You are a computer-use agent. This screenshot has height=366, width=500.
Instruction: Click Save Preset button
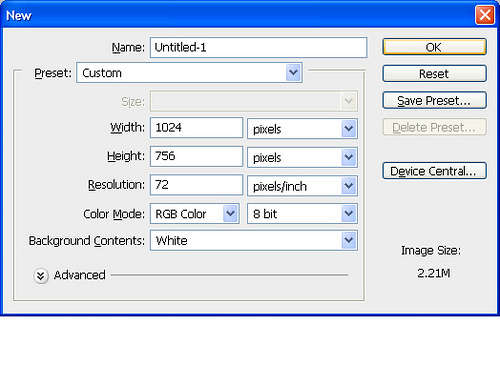[x=434, y=100]
